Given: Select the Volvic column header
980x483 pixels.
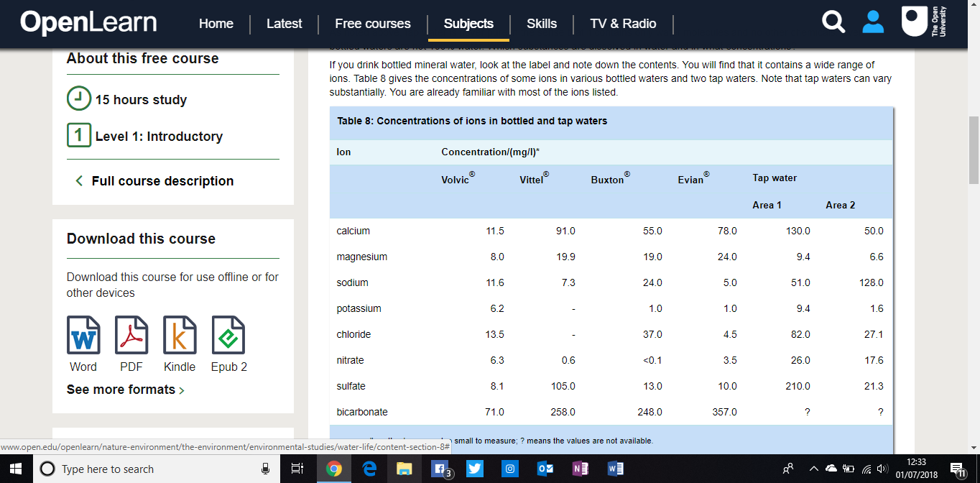Looking at the screenshot, I should click(458, 178).
